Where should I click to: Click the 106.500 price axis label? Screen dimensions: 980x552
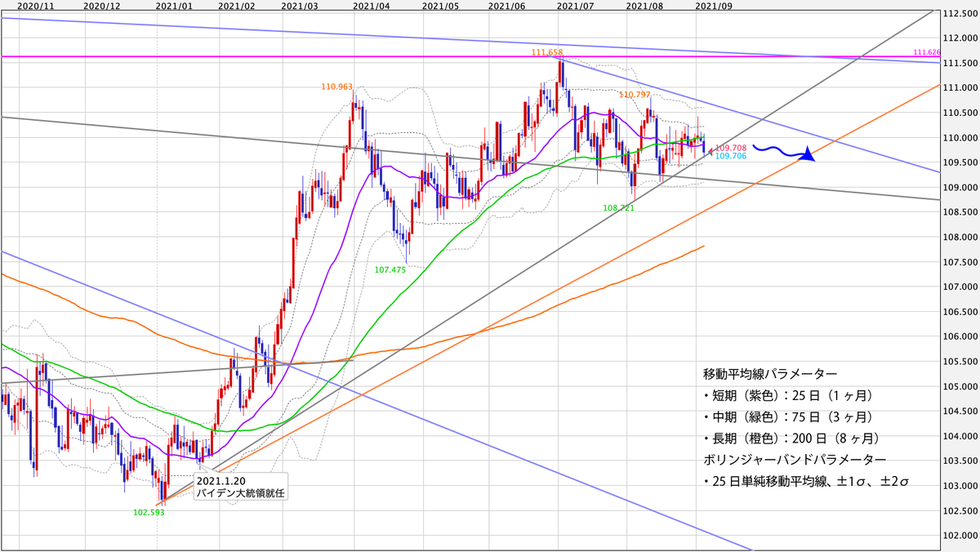(959, 313)
